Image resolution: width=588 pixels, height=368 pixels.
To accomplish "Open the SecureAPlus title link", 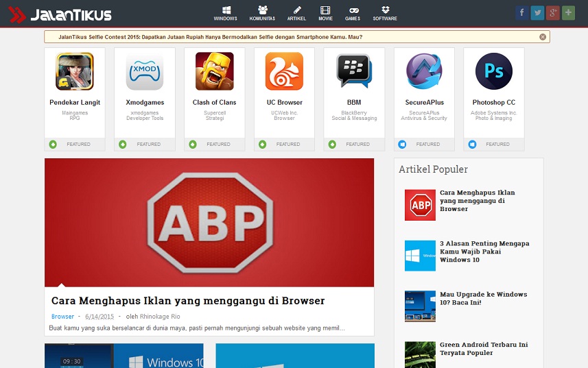I will [x=424, y=103].
